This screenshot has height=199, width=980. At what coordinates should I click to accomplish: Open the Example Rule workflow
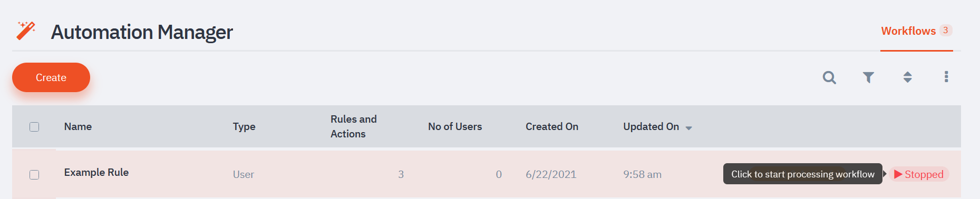tap(96, 172)
